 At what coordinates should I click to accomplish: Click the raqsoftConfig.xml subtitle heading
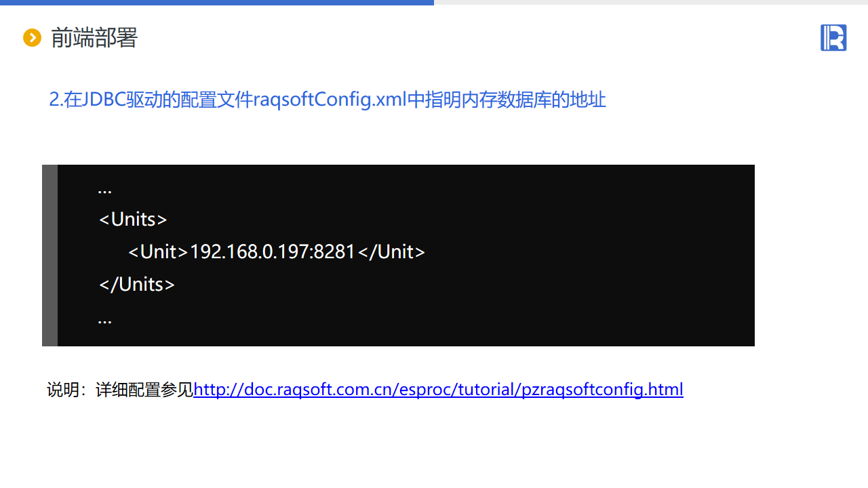328,100
